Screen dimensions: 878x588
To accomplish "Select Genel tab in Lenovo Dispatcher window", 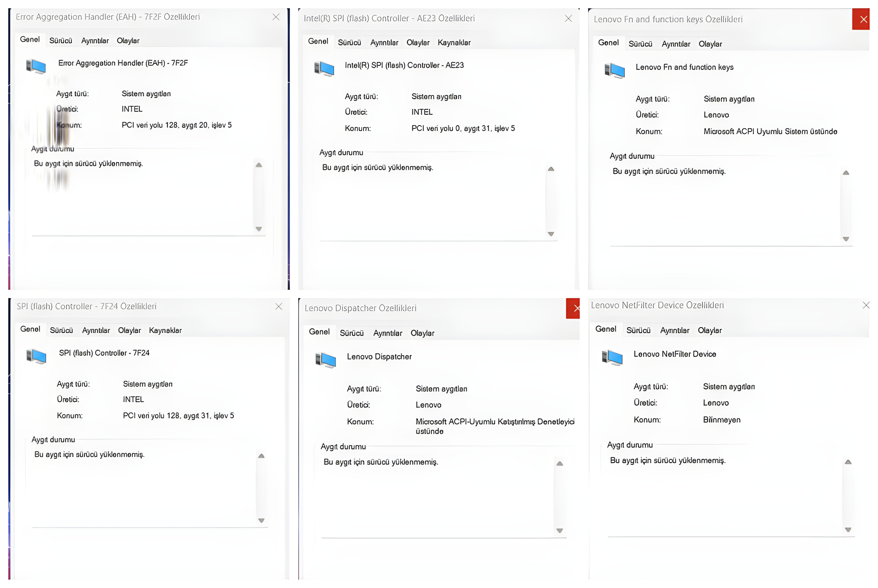I will pos(319,332).
